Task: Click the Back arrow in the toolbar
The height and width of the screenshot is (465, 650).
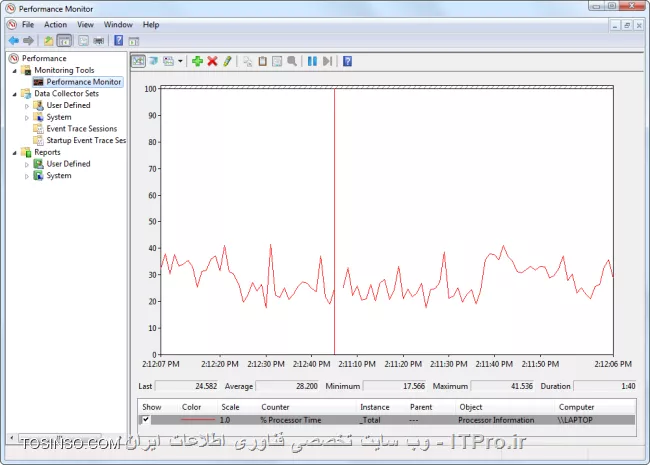Action: pyautogui.click(x=14, y=41)
